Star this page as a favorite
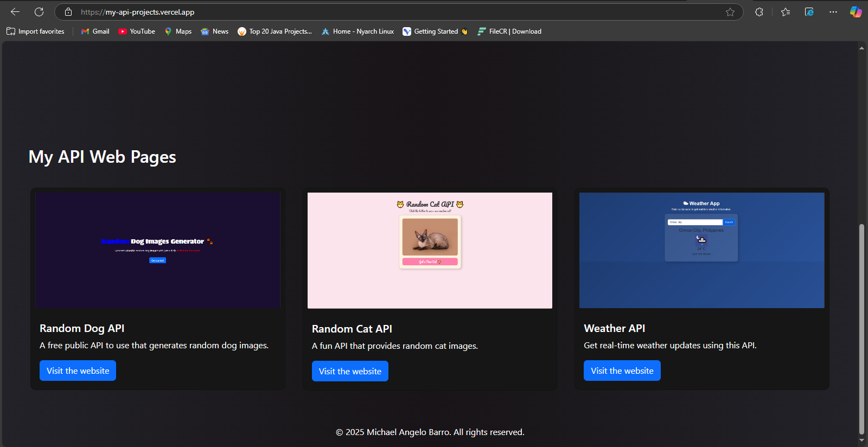This screenshot has height=447, width=868. [730, 12]
